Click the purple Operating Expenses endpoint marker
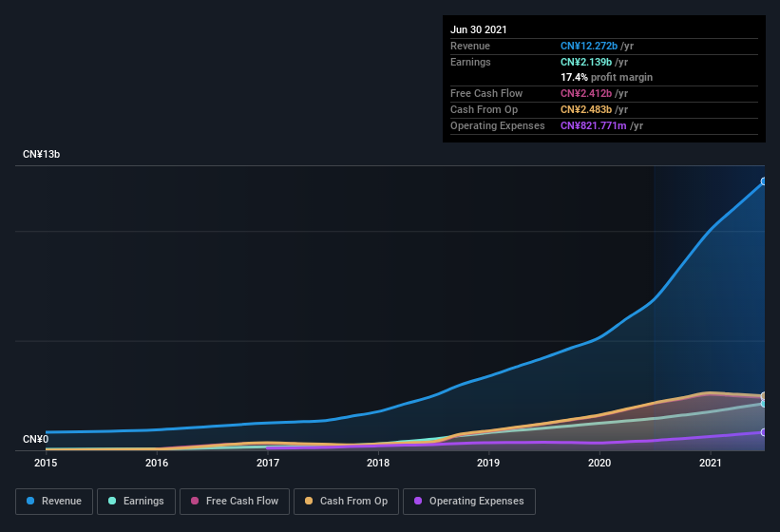Screen dimensions: 780x532 point(764,432)
